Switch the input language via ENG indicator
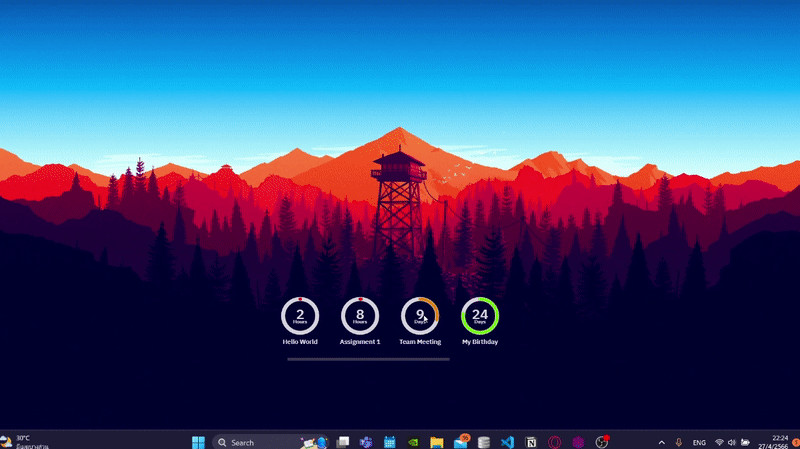The height and width of the screenshot is (449, 800). click(699, 442)
